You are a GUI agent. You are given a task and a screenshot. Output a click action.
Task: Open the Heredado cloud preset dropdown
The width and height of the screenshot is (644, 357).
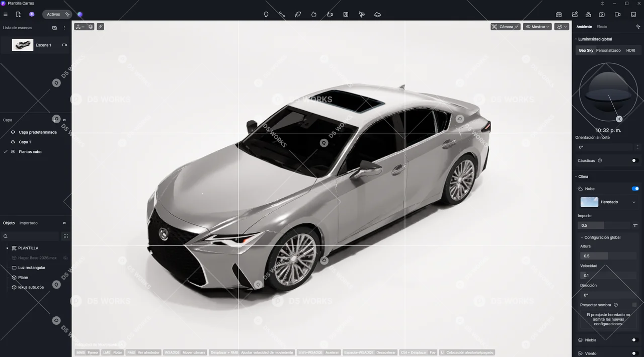tap(608, 202)
